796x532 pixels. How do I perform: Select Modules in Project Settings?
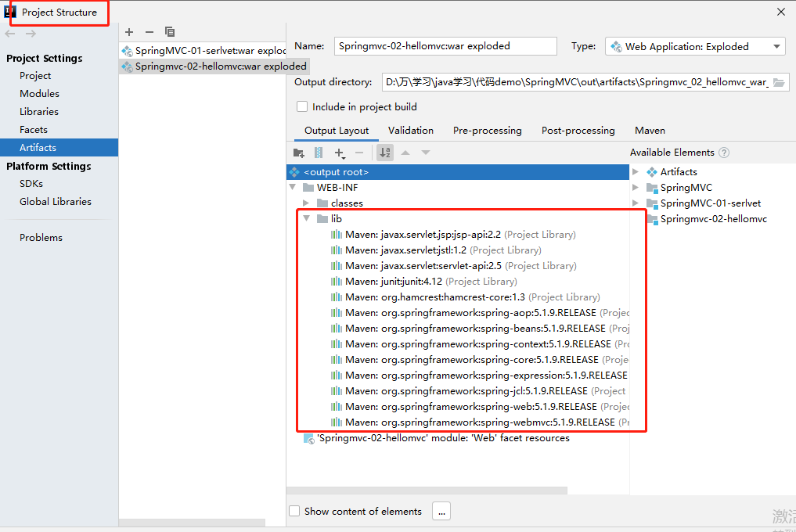tap(40, 93)
